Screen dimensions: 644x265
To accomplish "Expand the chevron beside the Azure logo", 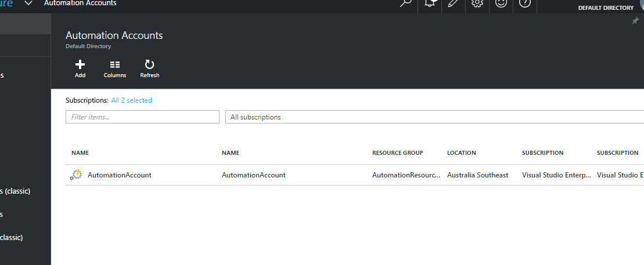I will click(28, 3).
